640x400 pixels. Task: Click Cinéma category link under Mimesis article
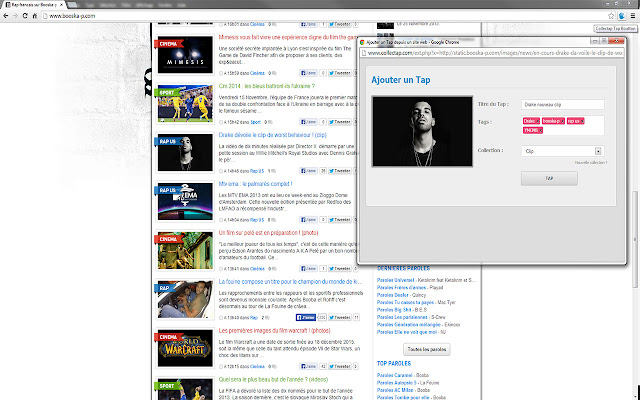pos(257,73)
